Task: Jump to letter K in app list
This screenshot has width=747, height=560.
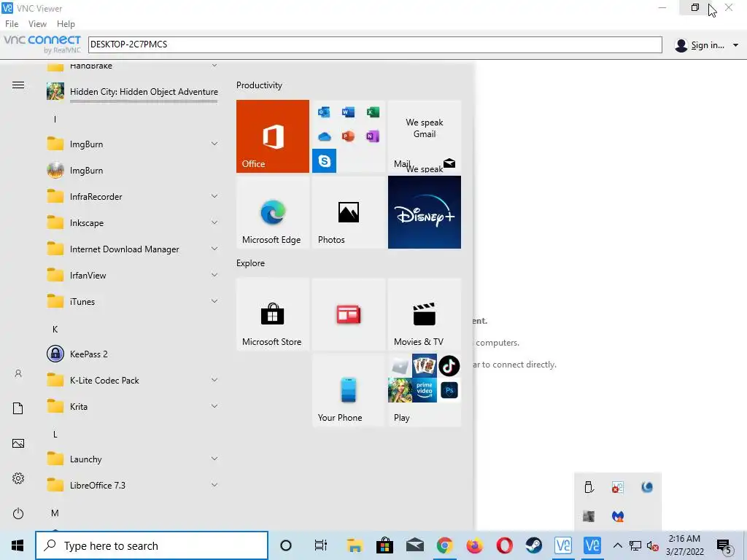Action: [55, 329]
